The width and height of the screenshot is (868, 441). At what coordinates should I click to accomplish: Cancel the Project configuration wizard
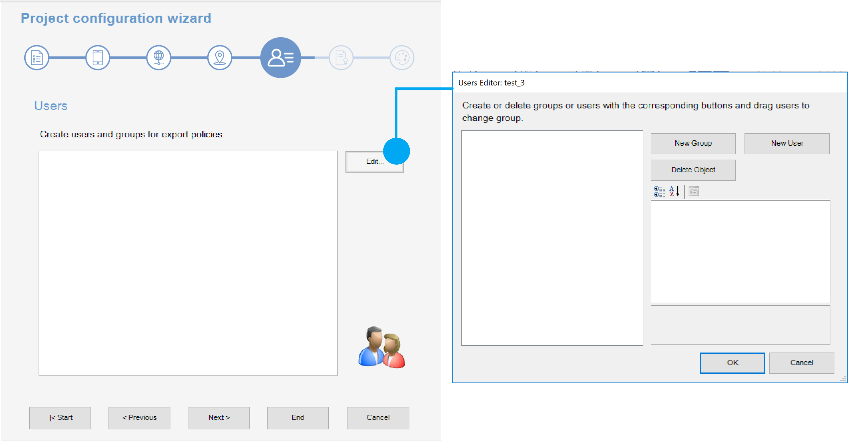pos(378,418)
